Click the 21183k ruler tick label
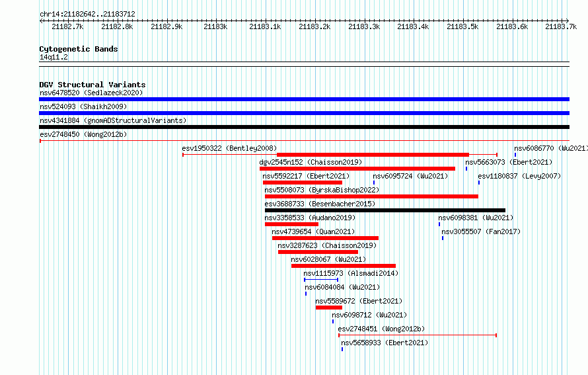The height and width of the screenshot is (375, 588). click(215, 26)
